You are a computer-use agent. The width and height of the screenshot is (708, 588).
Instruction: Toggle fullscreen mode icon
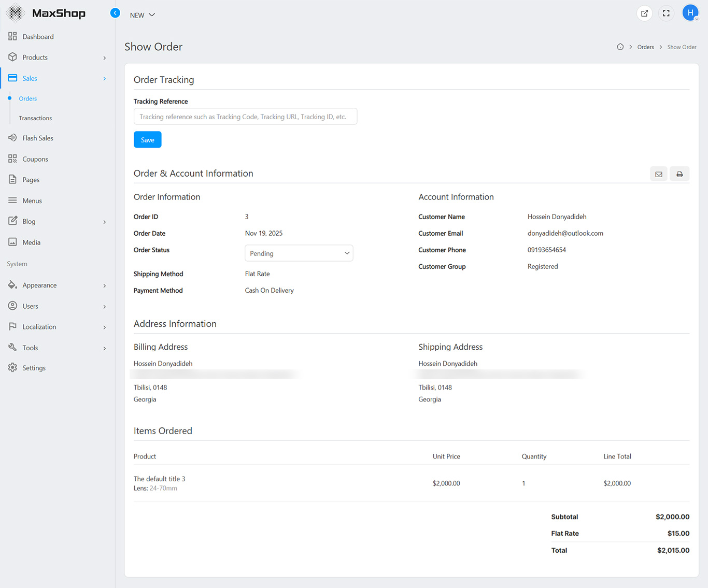coord(666,13)
